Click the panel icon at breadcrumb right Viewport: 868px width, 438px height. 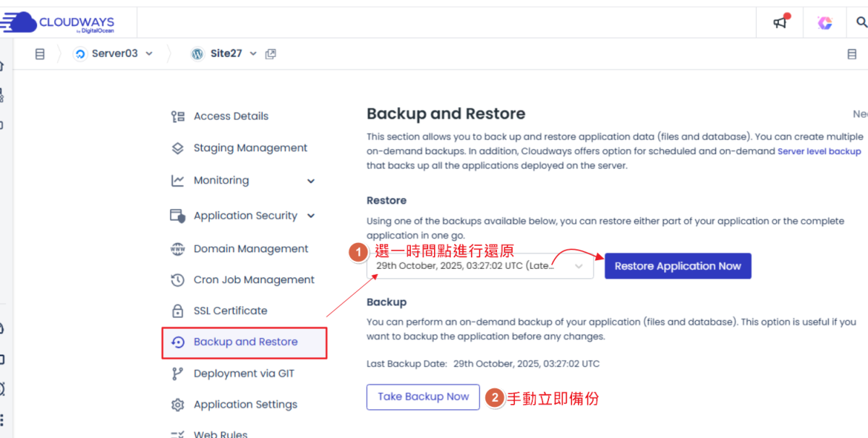(852, 54)
